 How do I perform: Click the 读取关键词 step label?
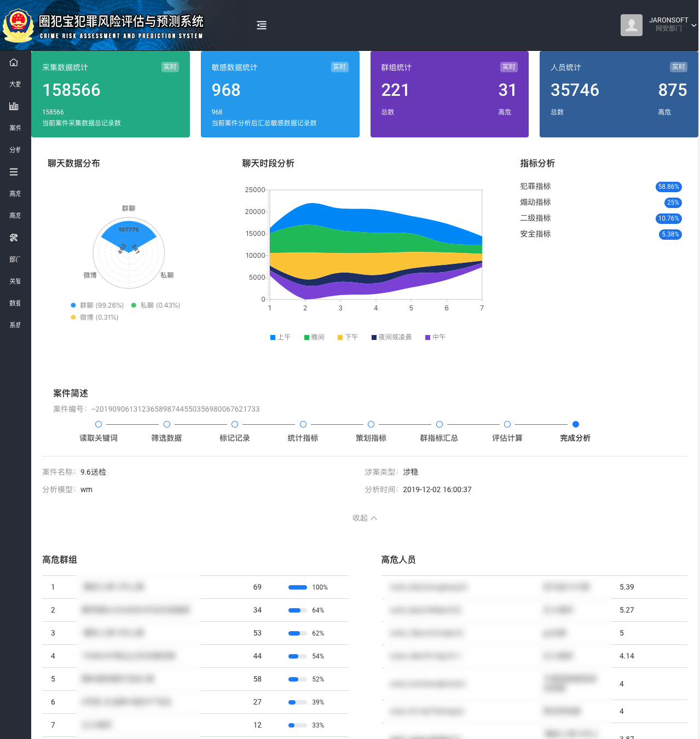(x=99, y=438)
